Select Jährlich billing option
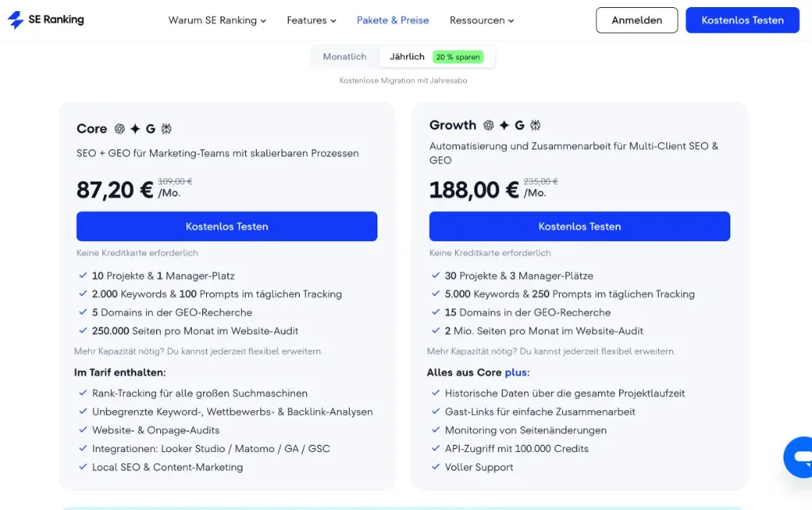The height and width of the screenshot is (510, 812). [x=407, y=57]
